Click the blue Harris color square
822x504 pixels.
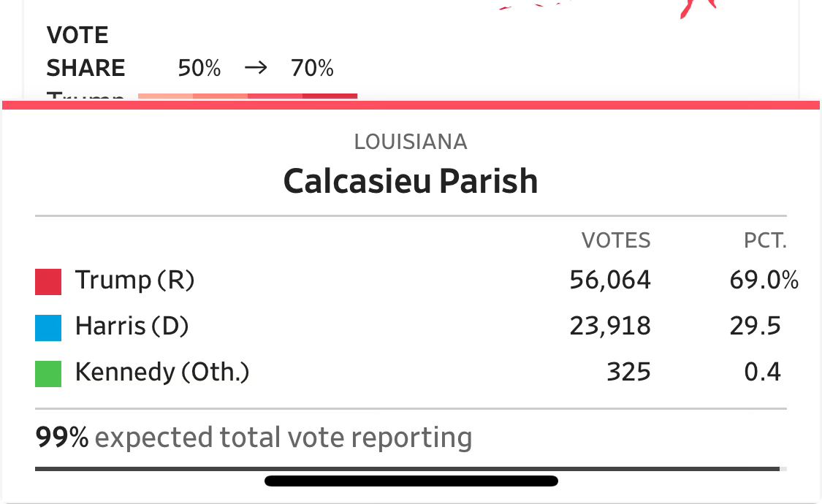(x=48, y=327)
